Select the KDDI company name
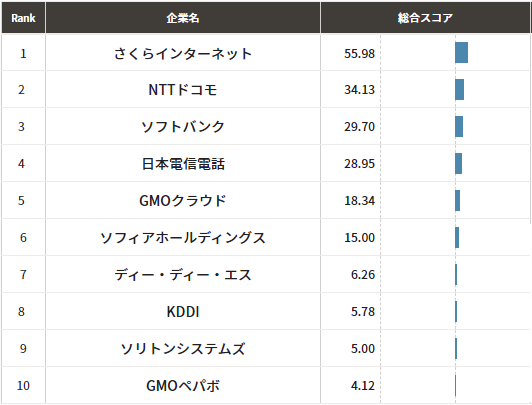 [x=183, y=311]
